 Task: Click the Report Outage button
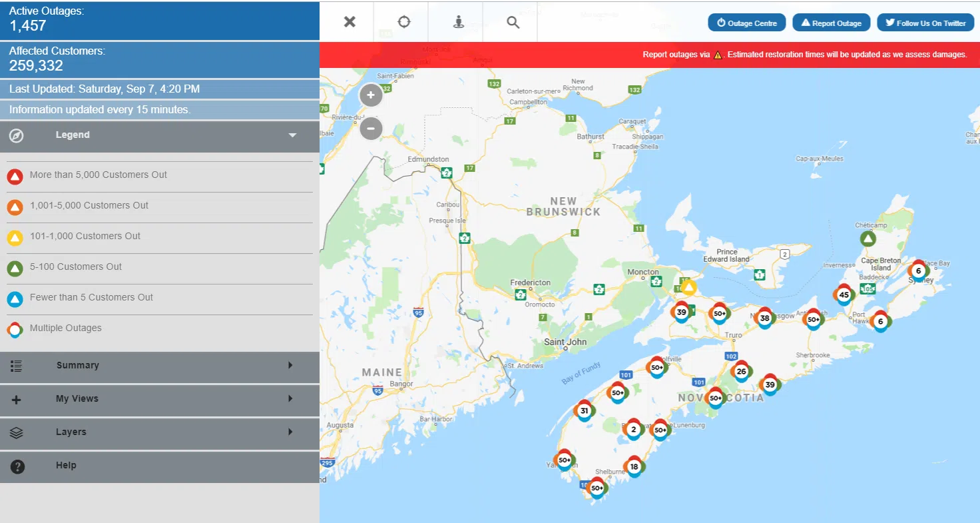[831, 23]
